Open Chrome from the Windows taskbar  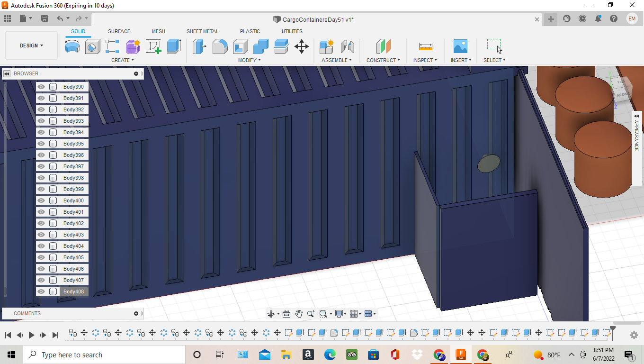click(x=439, y=355)
